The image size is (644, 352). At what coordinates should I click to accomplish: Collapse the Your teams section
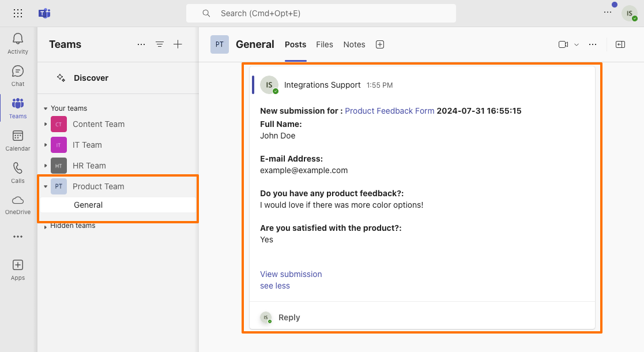point(46,108)
